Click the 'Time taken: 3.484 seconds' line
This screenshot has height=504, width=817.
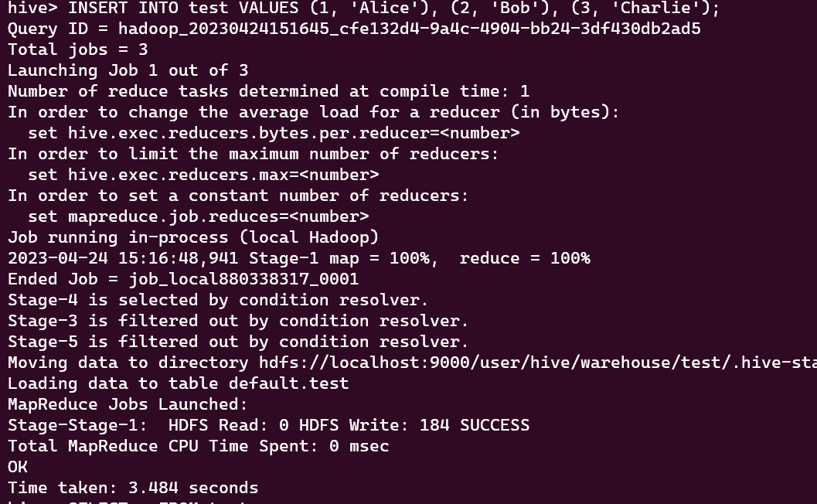(x=133, y=489)
